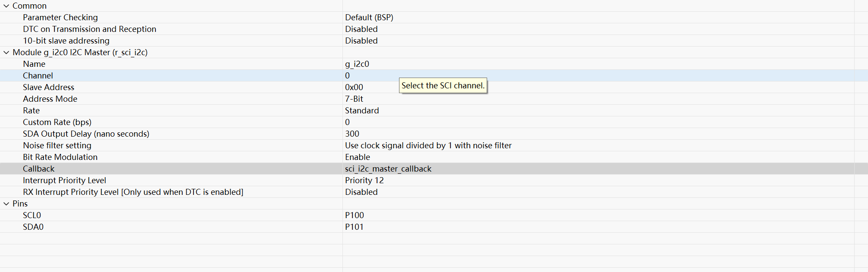Screen dimensions: 868x272
Task: Select the Parameter Checking property row
Action: (171, 17)
